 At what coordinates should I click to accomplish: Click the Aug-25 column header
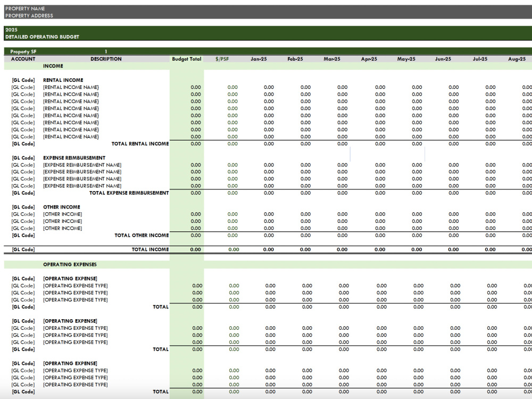click(x=517, y=59)
